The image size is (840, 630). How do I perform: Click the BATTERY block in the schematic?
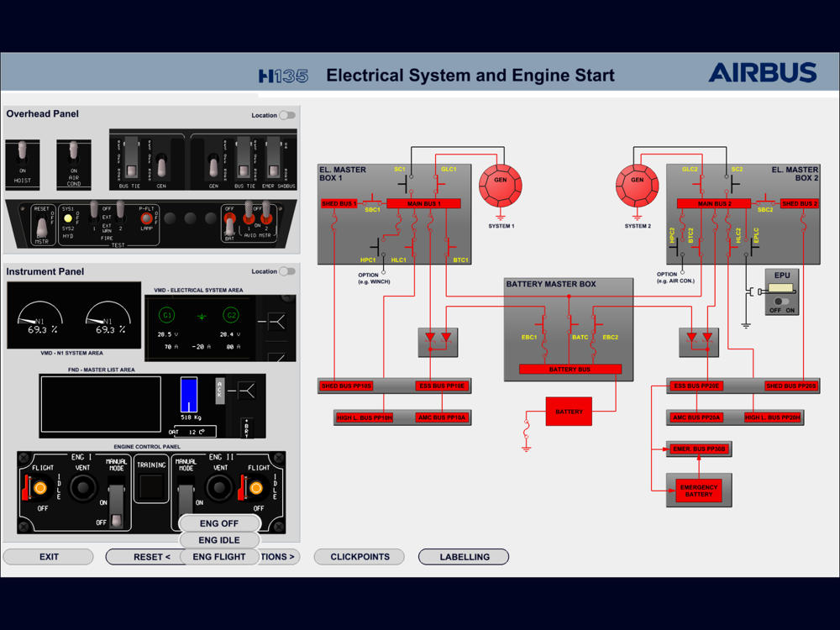[569, 412]
